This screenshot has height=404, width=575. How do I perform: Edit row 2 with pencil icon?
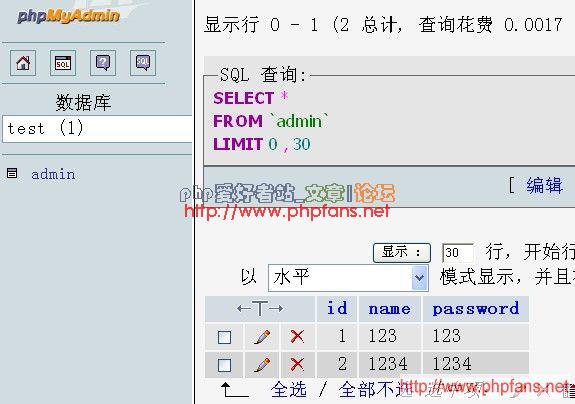262,365
